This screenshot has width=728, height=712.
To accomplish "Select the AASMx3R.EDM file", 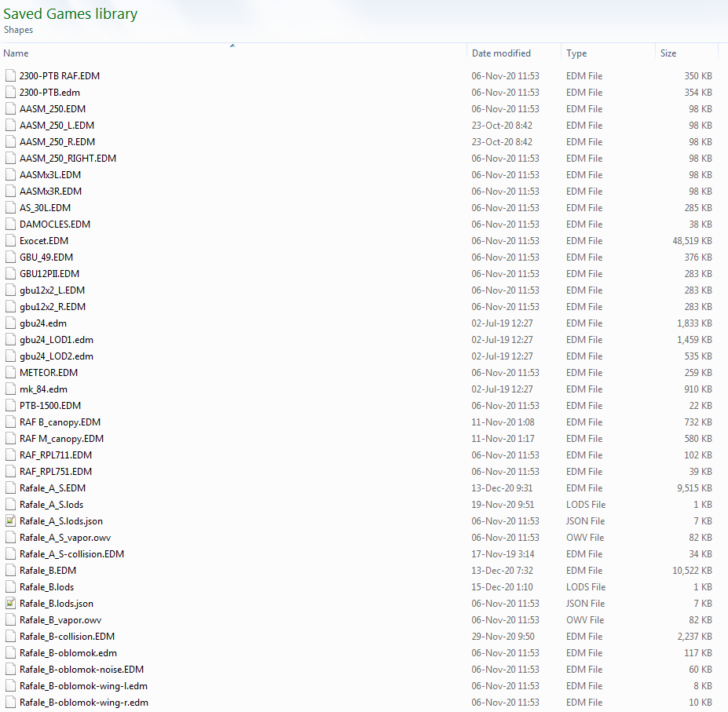I will tap(50, 192).
